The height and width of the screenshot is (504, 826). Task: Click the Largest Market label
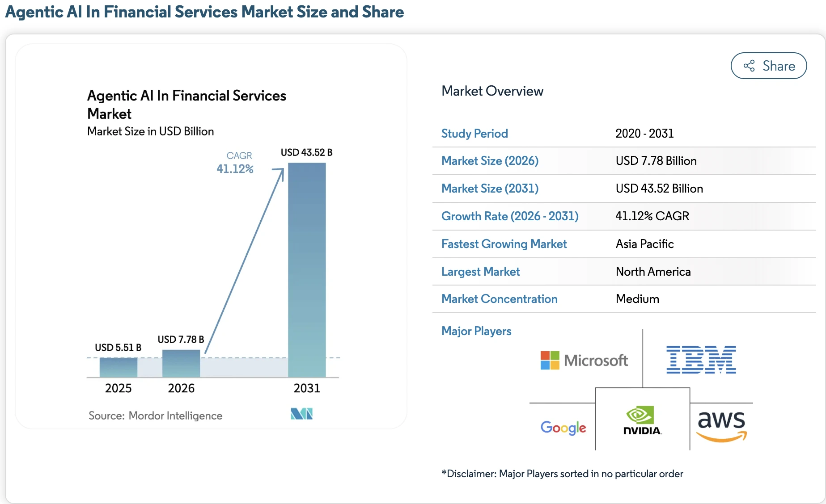coord(480,272)
